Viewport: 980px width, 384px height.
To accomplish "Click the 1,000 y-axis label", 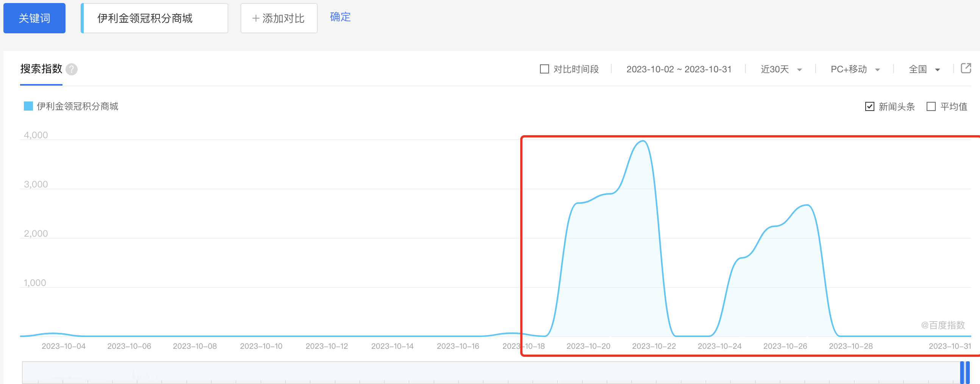I will [x=34, y=283].
